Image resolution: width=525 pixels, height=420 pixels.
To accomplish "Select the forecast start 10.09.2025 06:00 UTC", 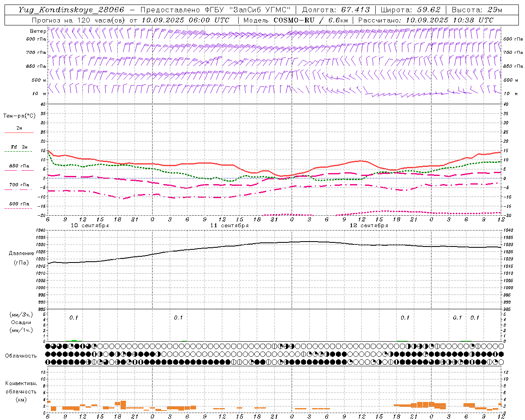I will pyautogui.click(x=185, y=20).
